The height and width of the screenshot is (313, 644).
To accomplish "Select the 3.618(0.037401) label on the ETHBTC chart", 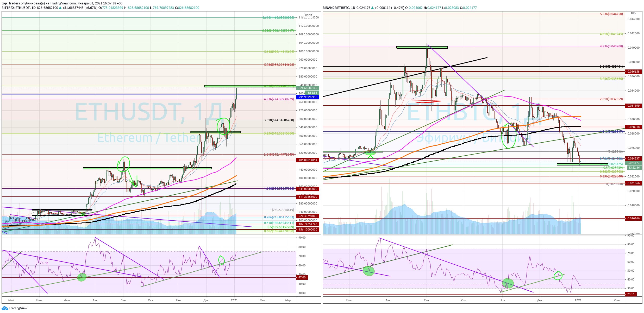I will pos(611,67).
